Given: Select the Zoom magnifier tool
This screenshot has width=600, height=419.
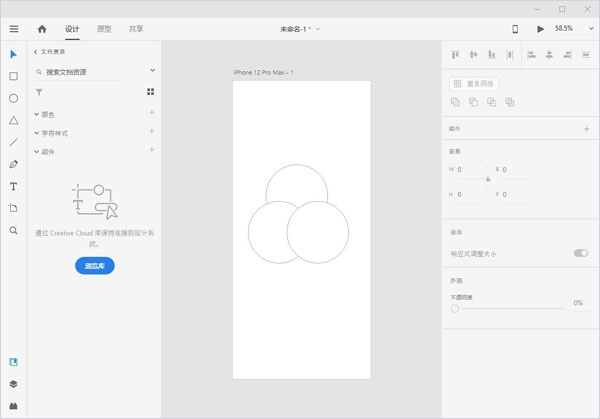Looking at the screenshot, I should coord(13,230).
